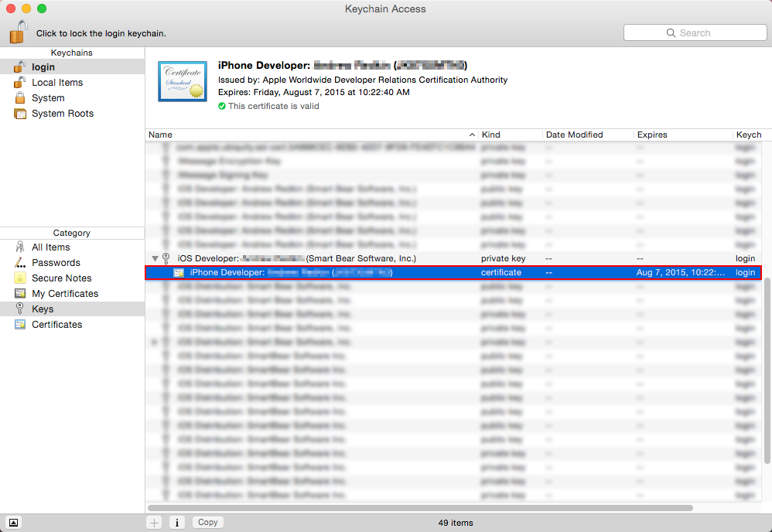Click the magnifier icon in Search
This screenshot has height=532, width=772.
pyautogui.click(x=671, y=33)
